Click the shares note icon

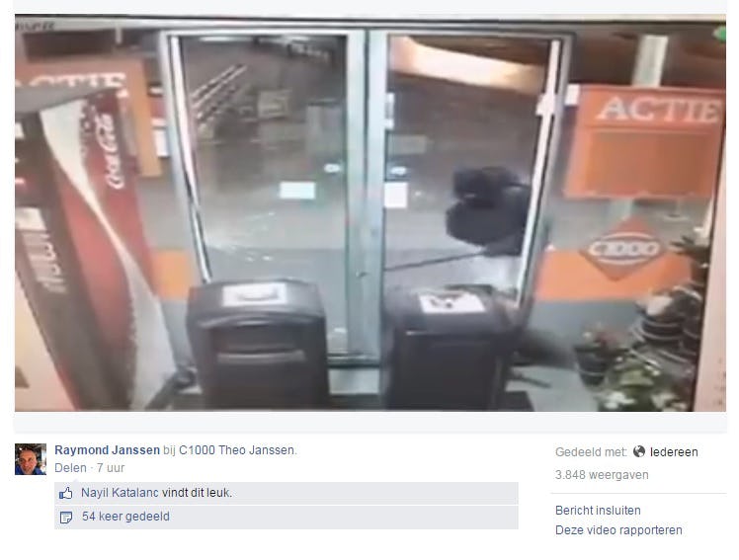(66, 518)
